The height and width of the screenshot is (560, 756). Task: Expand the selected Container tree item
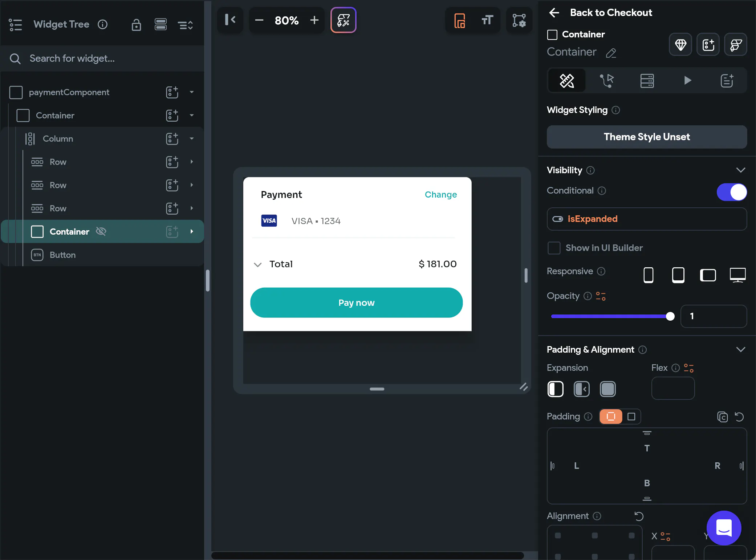click(x=192, y=231)
